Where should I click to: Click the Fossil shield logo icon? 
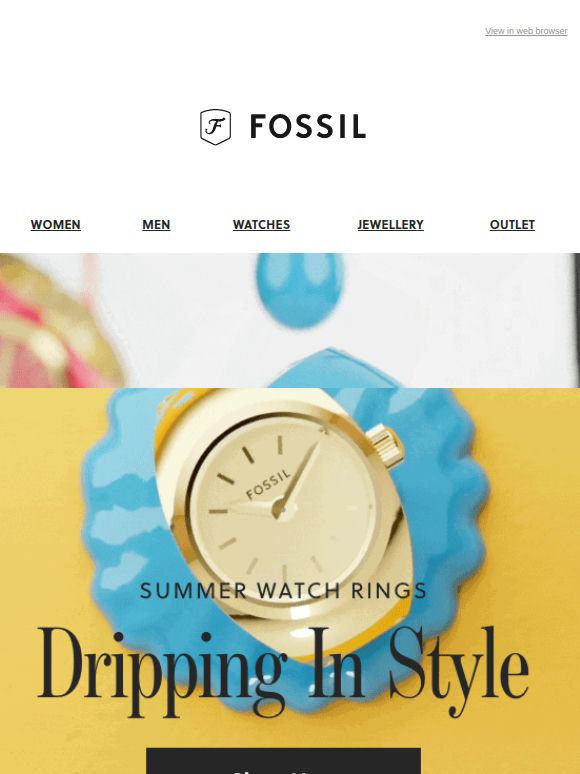point(215,127)
